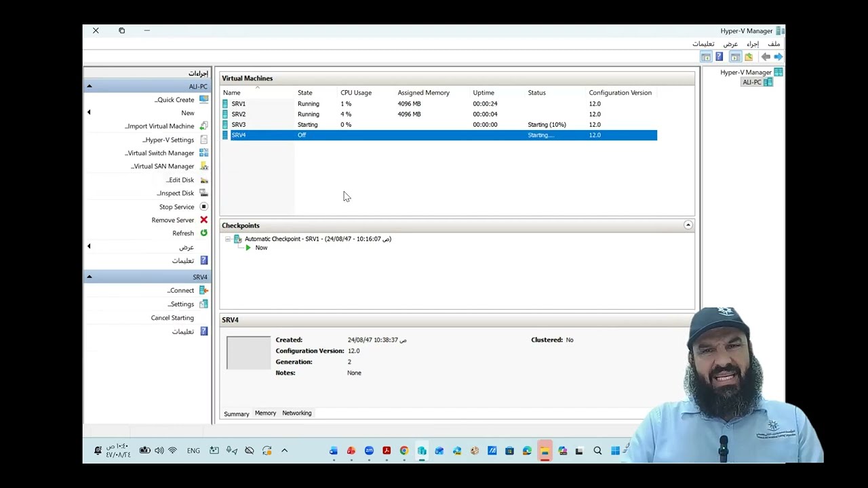Select the SRV1 virtual machine row

(x=439, y=104)
